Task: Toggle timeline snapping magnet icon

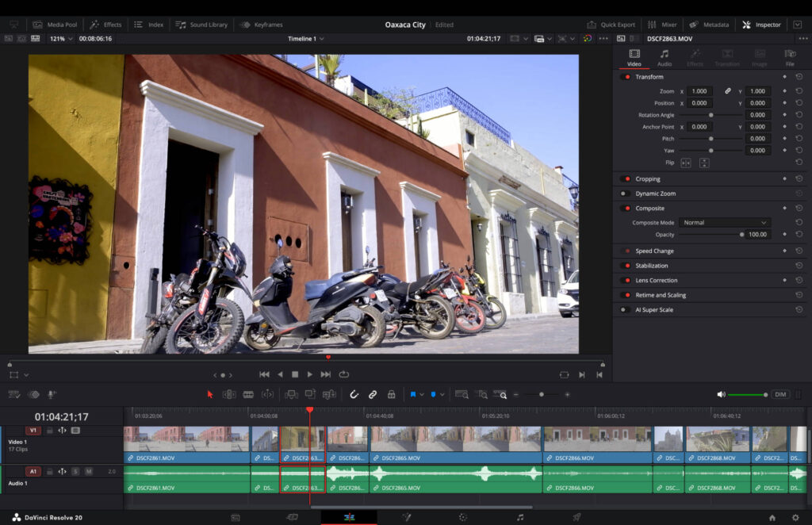Action: coord(354,394)
